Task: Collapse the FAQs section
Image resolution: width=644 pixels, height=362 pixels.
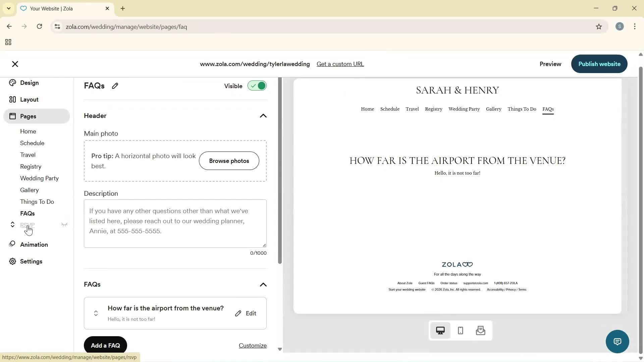Action: tap(263, 285)
